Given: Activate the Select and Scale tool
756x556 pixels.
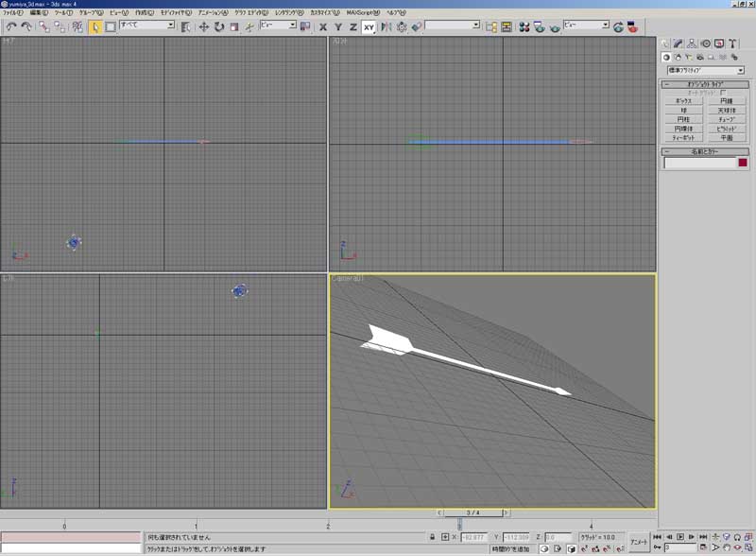Looking at the screenshot, I should (x=234, y=26).
